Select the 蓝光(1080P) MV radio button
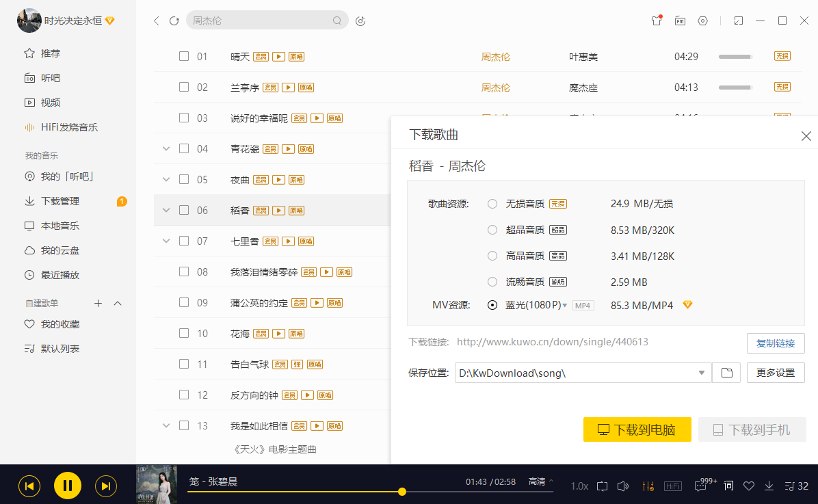Image resolution: width=818 pixels, height=504 pixels. point(492,305)
